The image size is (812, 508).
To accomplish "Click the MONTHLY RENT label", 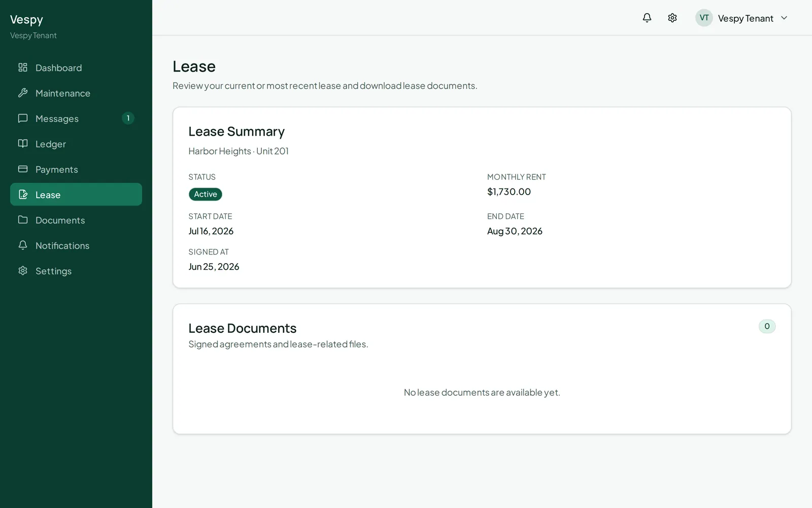I will tap(517, 177).
